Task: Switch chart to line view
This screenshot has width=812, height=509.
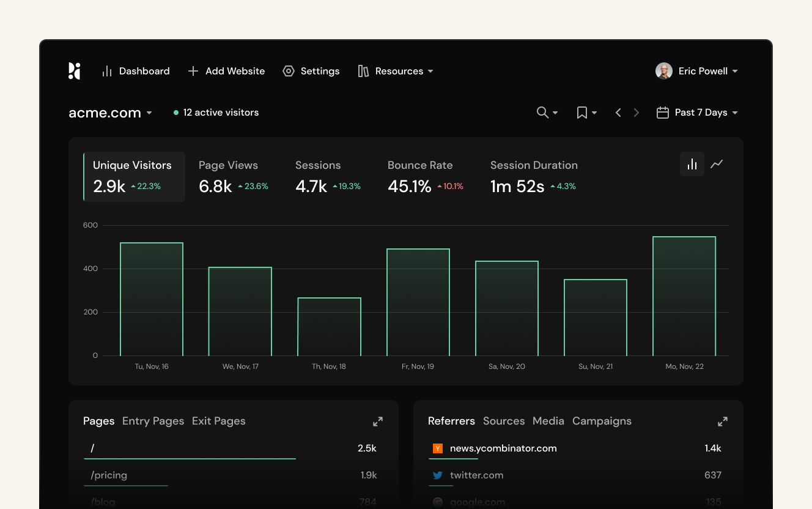Action: (717, 164)
